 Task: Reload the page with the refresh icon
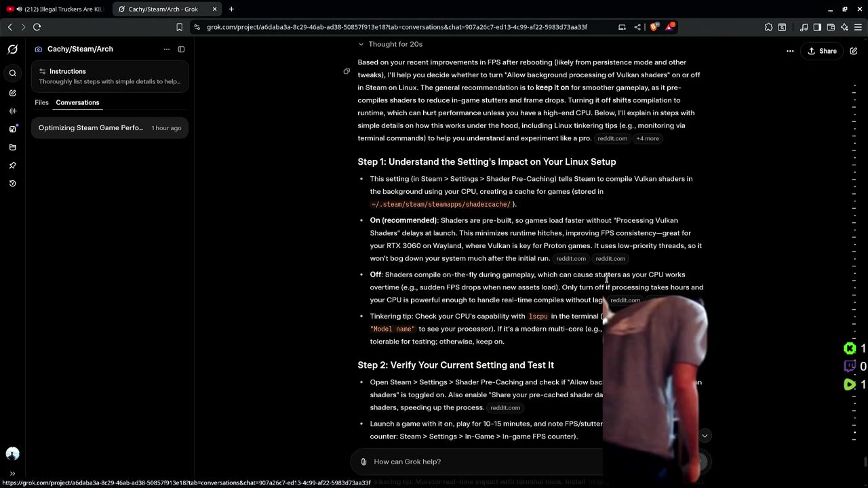point(37,27)
